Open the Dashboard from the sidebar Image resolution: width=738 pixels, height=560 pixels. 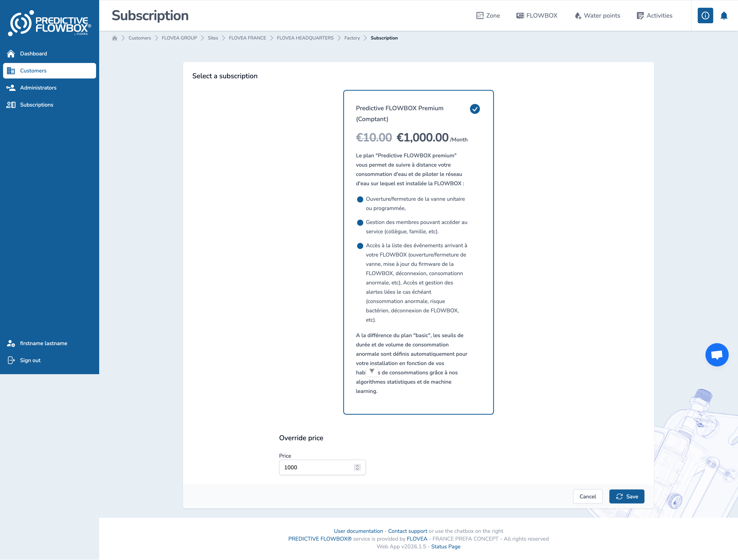(x=33, y=53)
